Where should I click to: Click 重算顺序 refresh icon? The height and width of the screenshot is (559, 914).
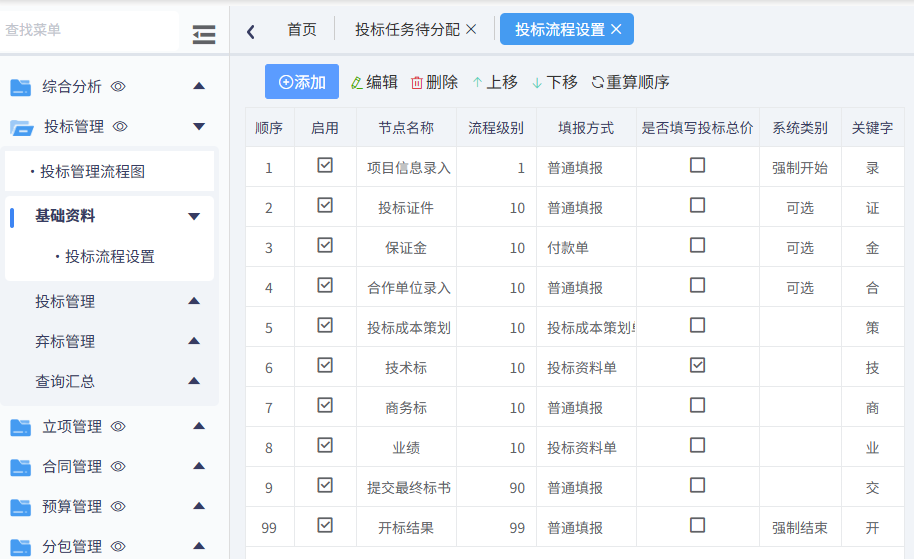598,82
